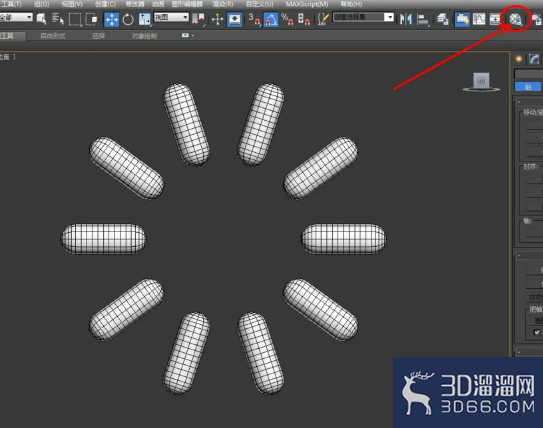Activate the Select and Rotate tool

[128, 19]
